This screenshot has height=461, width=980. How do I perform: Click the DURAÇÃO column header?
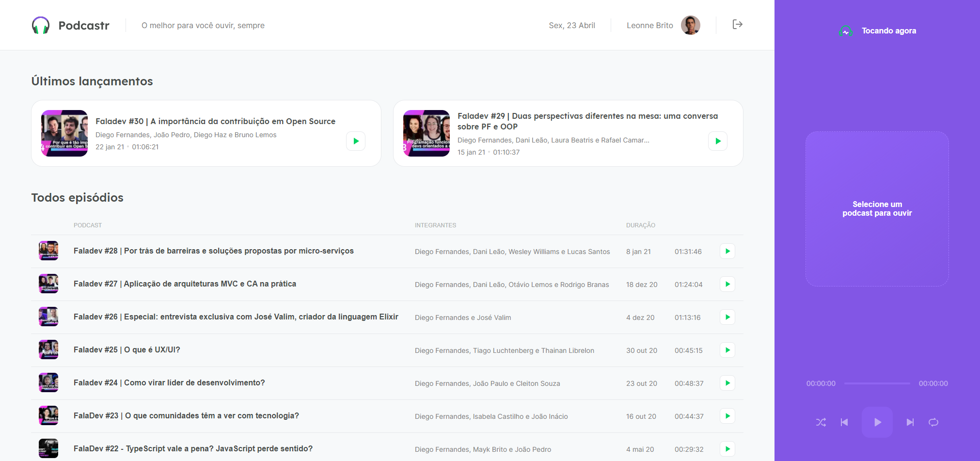641,225
